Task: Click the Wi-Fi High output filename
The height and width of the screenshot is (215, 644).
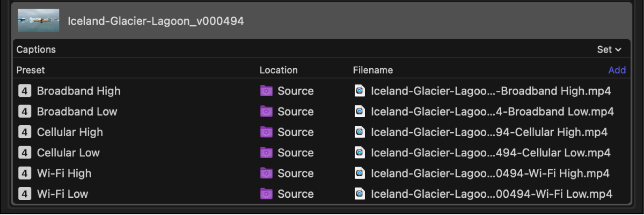Action: click(490, 173)
